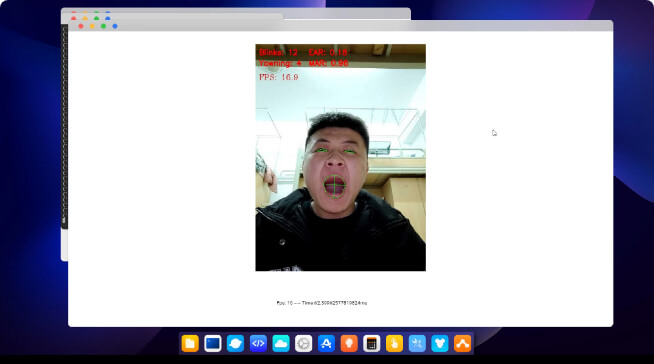Open the teal cloud app in dock
This screenshot has width=654, height=364.
pyautogui.click(x=281, y=344)
